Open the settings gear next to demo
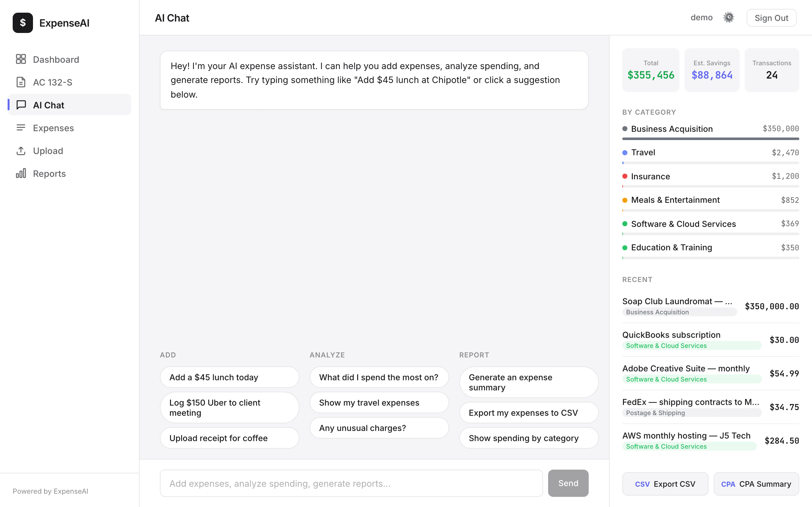This screenshot has height=507, width=812. pyautogui.click(x=729, y=17)
